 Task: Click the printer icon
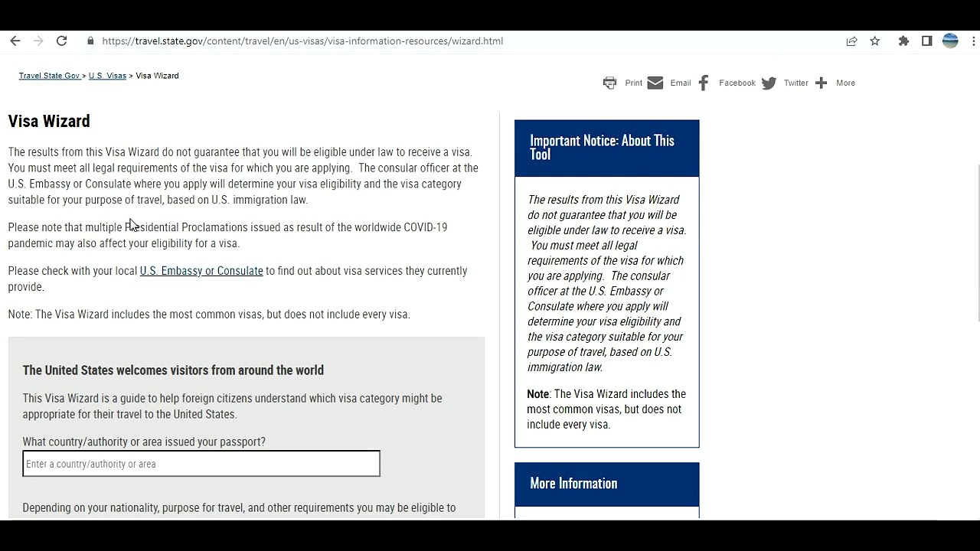pyautogui.click(x=609, y=83)
